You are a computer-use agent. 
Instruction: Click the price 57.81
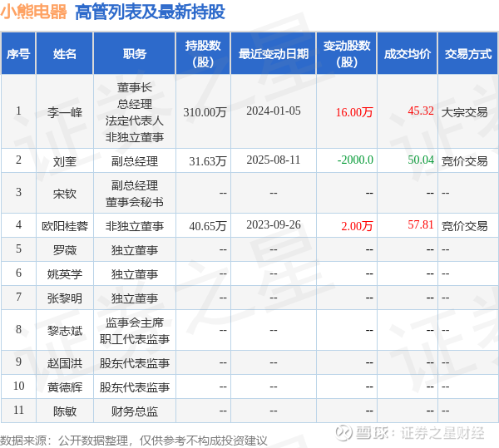click(x=421, y=224)
